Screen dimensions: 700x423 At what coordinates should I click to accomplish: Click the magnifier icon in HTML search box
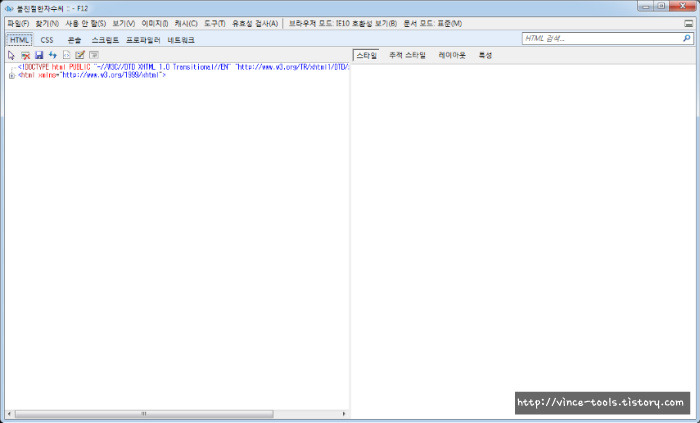pyautogui.click(x=687, y=39)
